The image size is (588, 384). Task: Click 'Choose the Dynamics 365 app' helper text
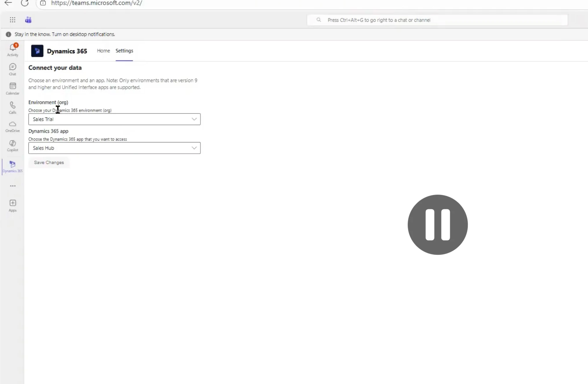78,139
